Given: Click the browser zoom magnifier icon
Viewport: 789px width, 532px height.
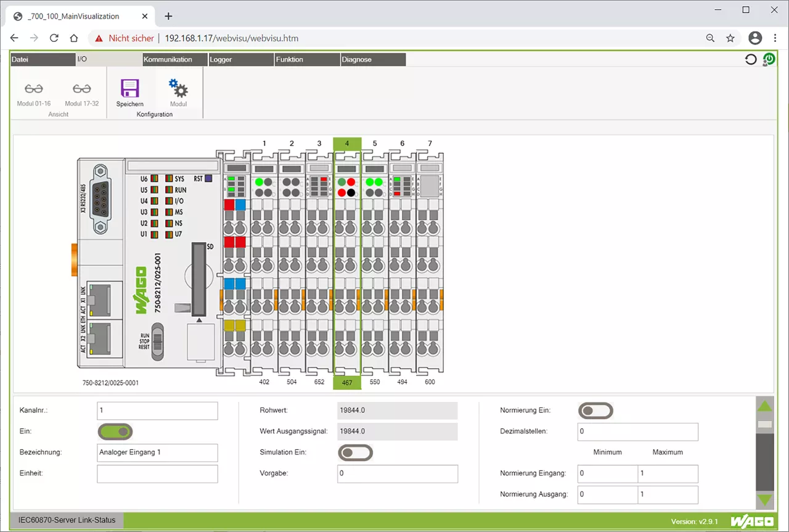Looking at the screenshot, I should [711, 38].
